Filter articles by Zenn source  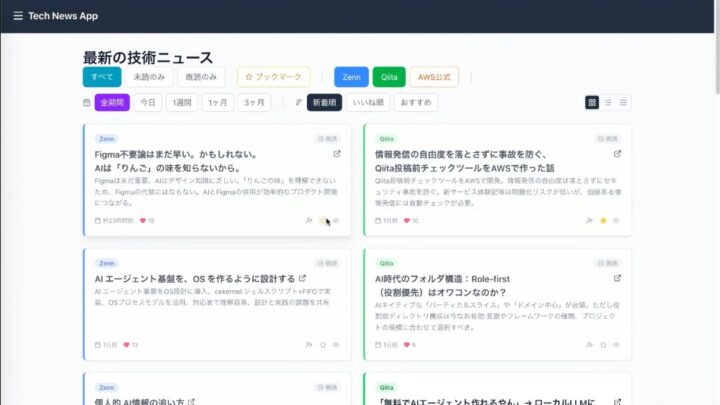tap(351, 77)
